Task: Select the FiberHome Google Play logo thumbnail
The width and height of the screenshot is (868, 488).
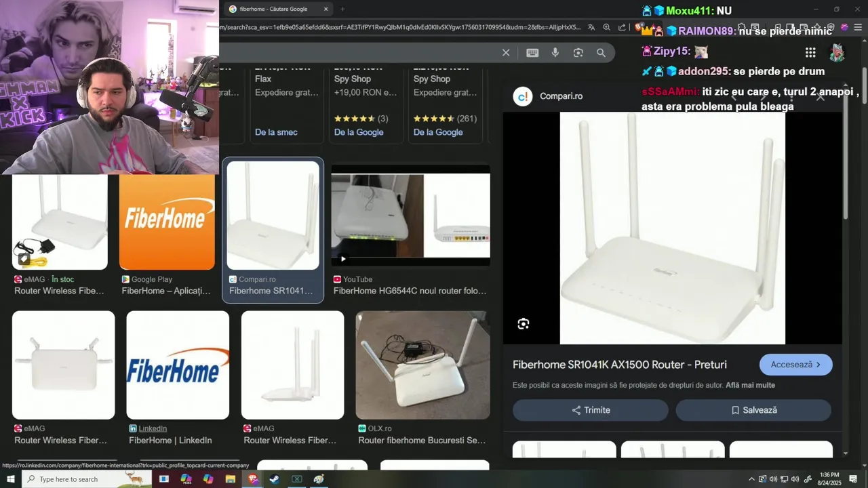Action: point(167,222)
